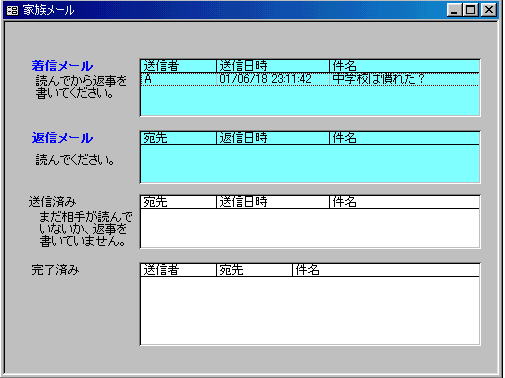Click the 返信日時 column header
505x378 pixels.
coord(273,138)
